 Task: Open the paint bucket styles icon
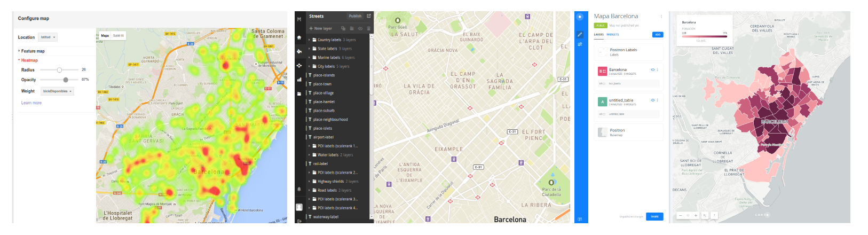pos(299,51)
